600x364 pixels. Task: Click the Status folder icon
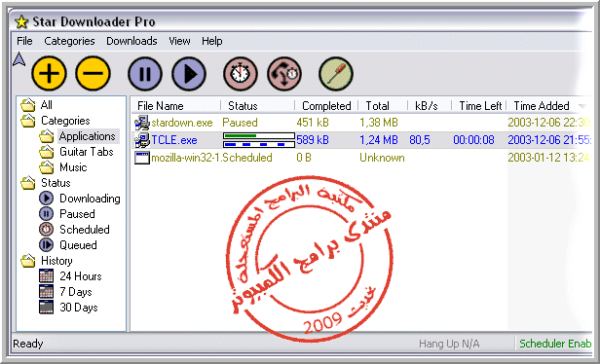point(28,183)
